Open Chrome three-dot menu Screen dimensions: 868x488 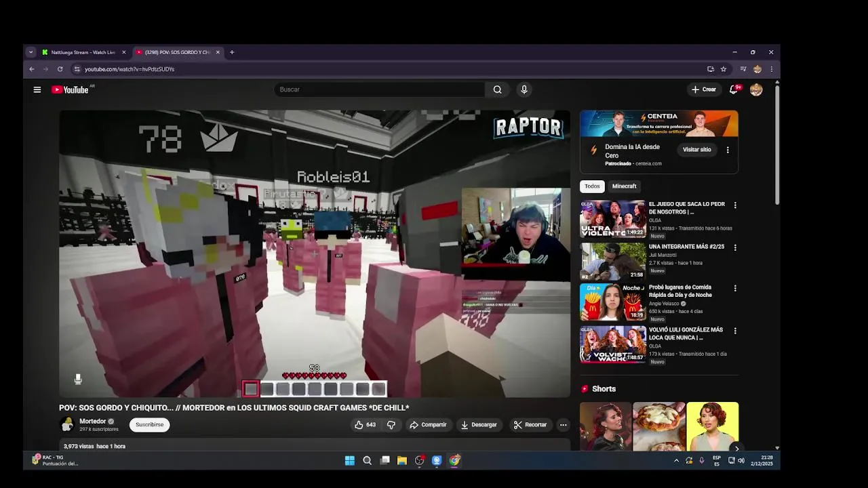pyautogui.click(x=771, y=69)
